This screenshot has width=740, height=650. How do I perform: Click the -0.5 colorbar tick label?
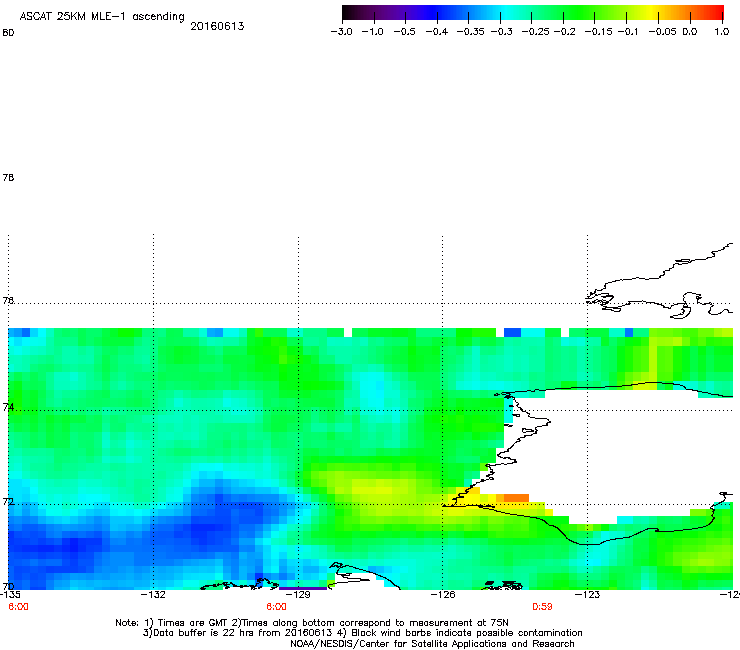point(404,32)
